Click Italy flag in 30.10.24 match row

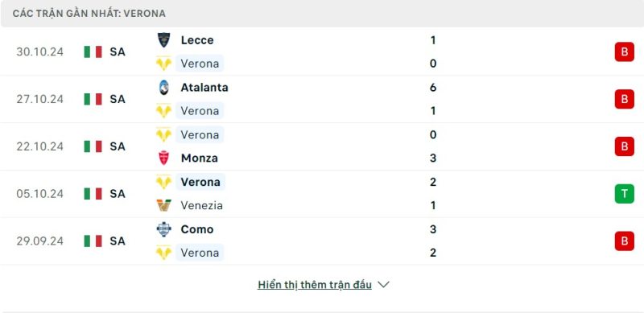point(93,51)
